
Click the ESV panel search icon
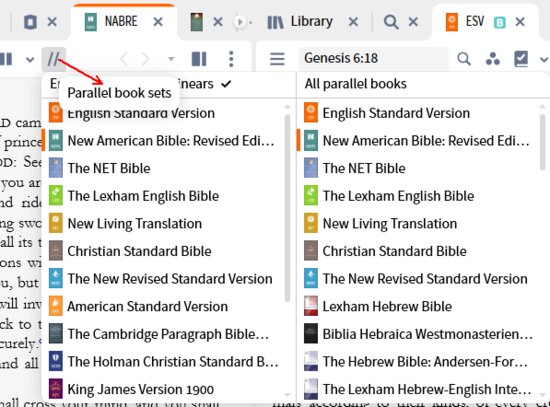464,59
